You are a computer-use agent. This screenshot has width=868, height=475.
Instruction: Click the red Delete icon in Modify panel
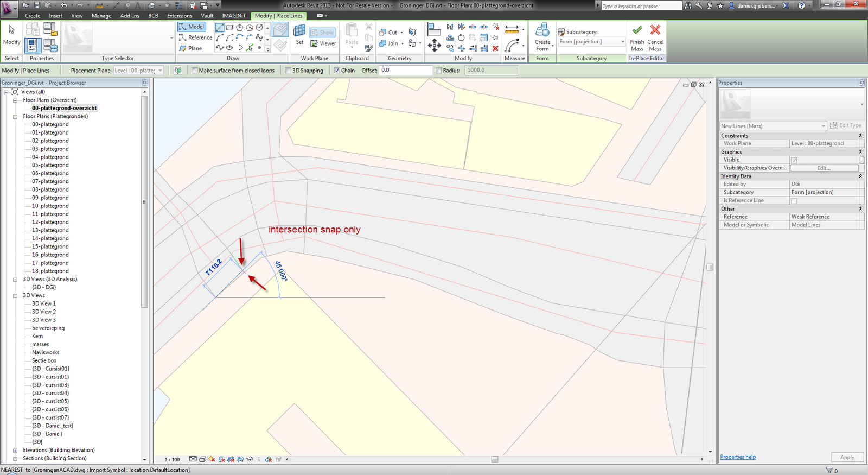pos(495,48)
